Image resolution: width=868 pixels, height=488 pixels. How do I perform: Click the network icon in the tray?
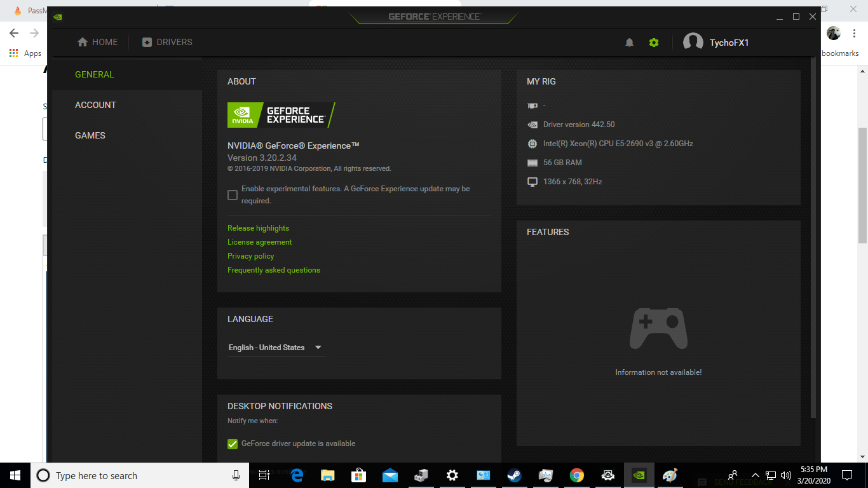point(771,475)
